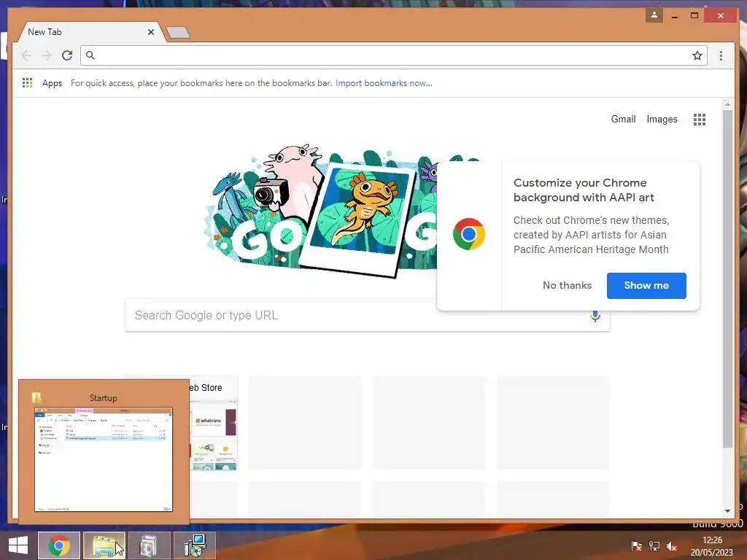Minimize the Chrome window

tap(675, 16)
